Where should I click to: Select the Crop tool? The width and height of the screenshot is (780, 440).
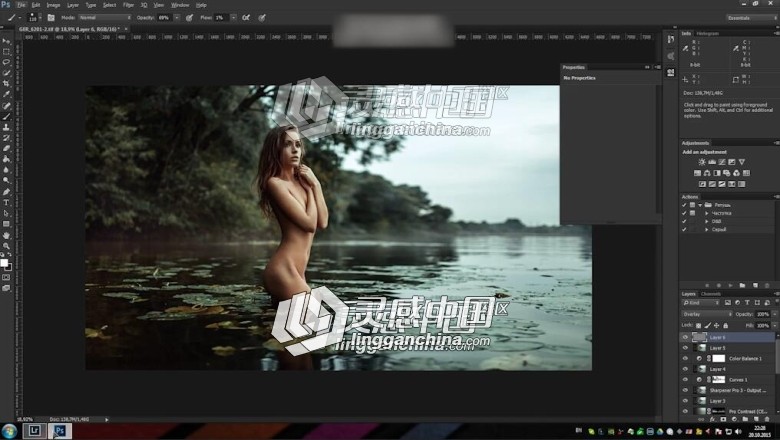point(6,84)
